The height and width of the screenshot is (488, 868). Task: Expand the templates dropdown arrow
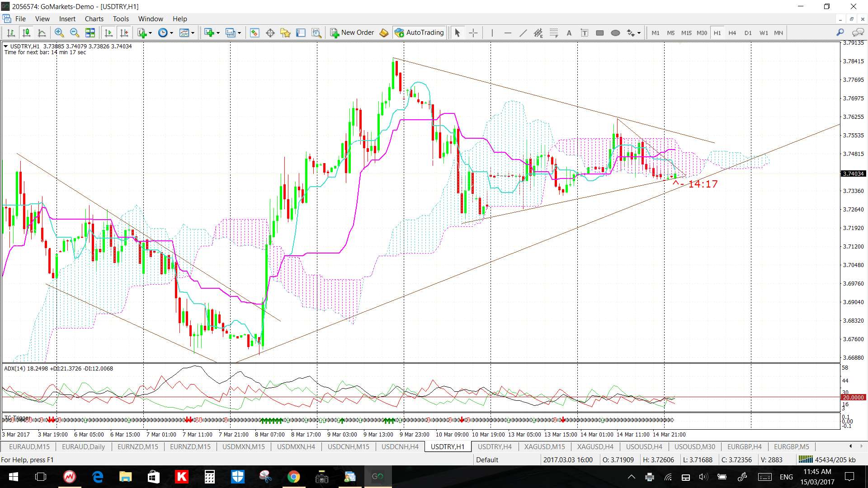click(x=193, y=33)
